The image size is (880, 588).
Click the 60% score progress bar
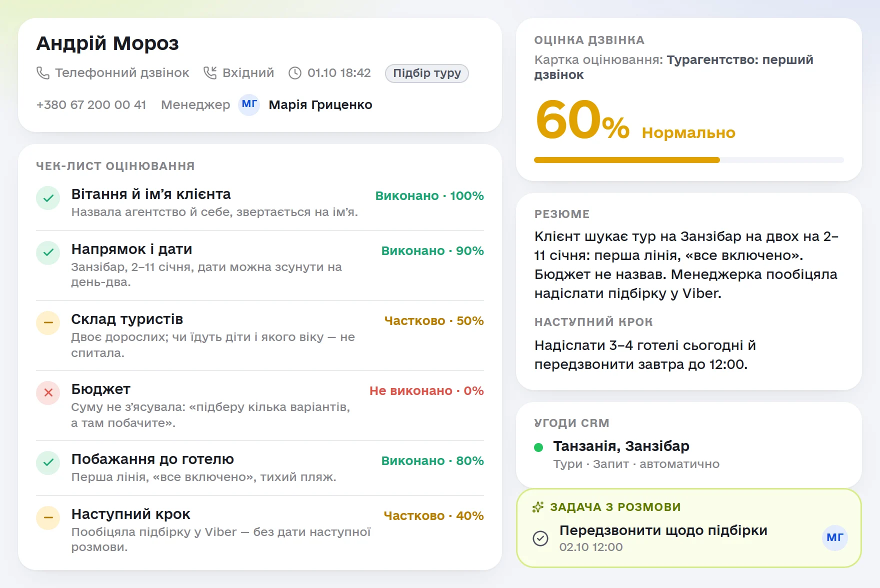688,160
